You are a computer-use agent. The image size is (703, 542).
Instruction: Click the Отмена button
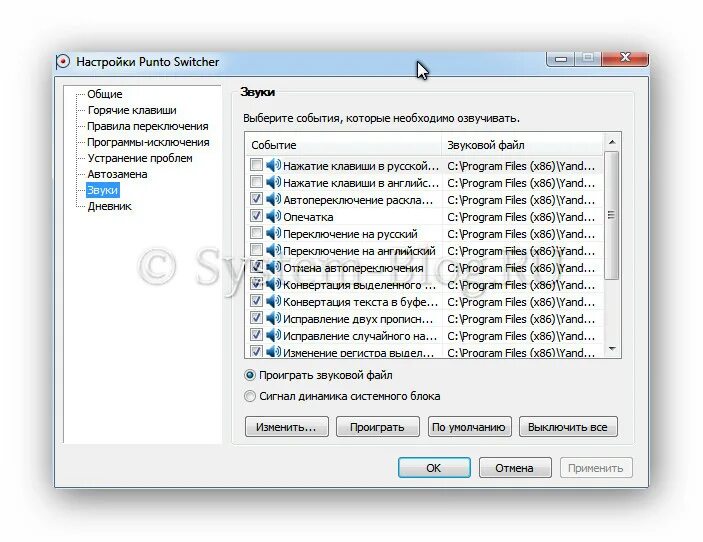click(515, 468)
